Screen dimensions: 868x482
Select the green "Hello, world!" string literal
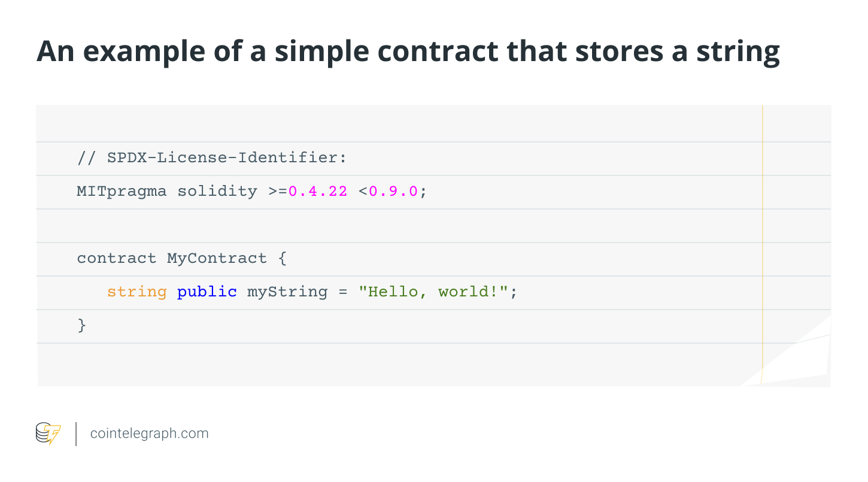[433, 292]
